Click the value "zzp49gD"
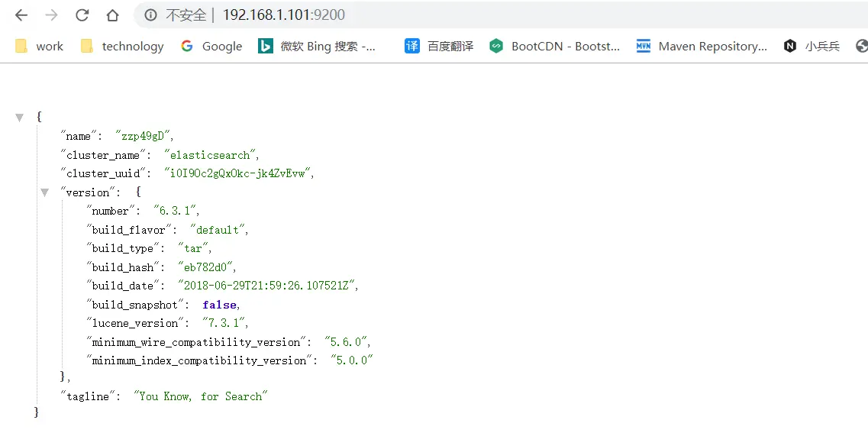The width and height of the screenshot is (868, 433). pos(144,136)
